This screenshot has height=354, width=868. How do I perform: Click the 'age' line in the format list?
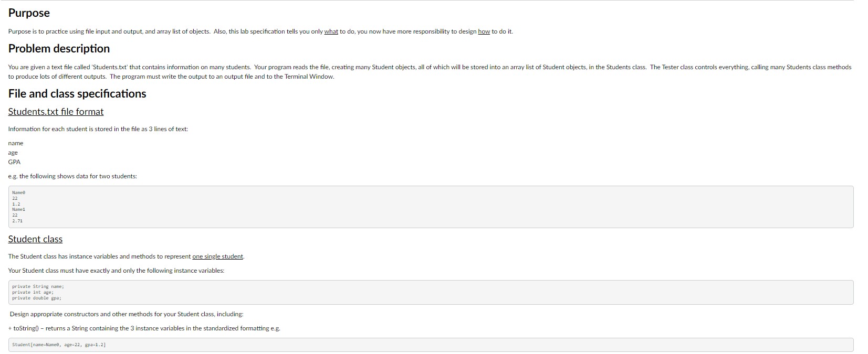tap(13, 153)
